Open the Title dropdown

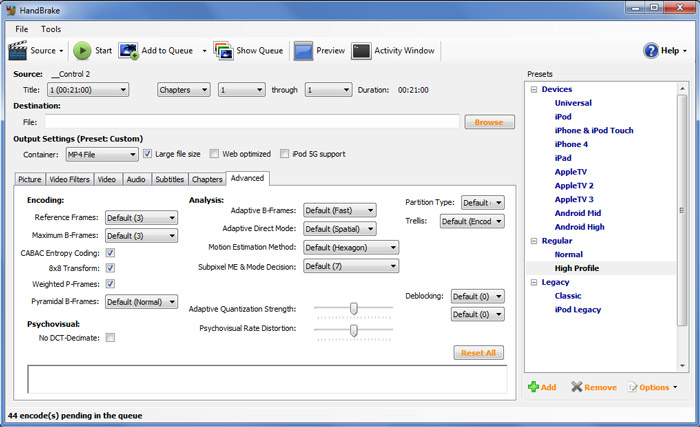tap(88, 90)
